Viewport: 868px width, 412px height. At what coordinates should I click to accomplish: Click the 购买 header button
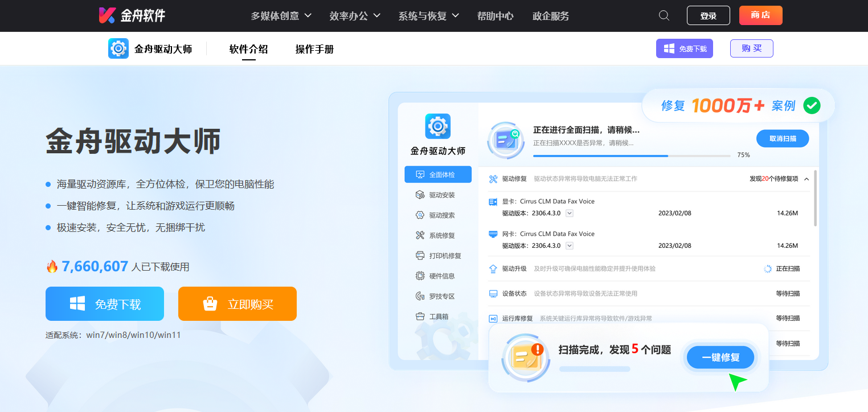click(752, 48)
